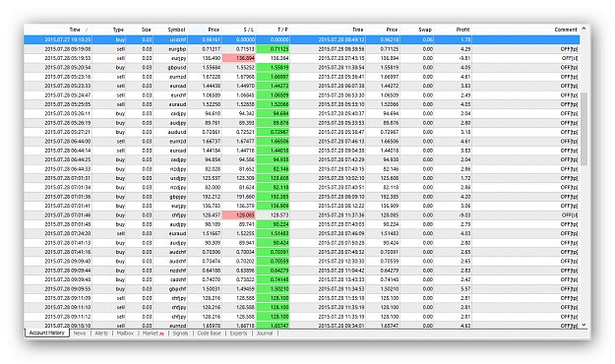Click close time 2015.07.28 11:37:36
This screenshot has height=364, width=615.
coord(340,214)
